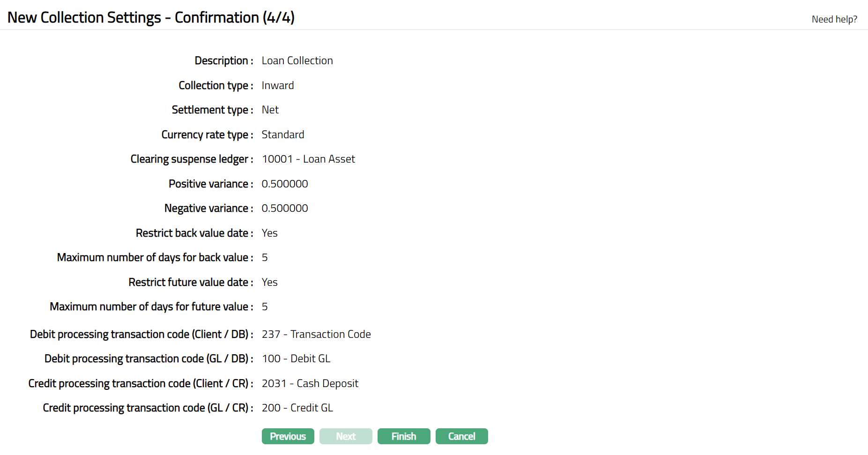
Task: Click the greyed-out Next button
Action: pos(346,436)
